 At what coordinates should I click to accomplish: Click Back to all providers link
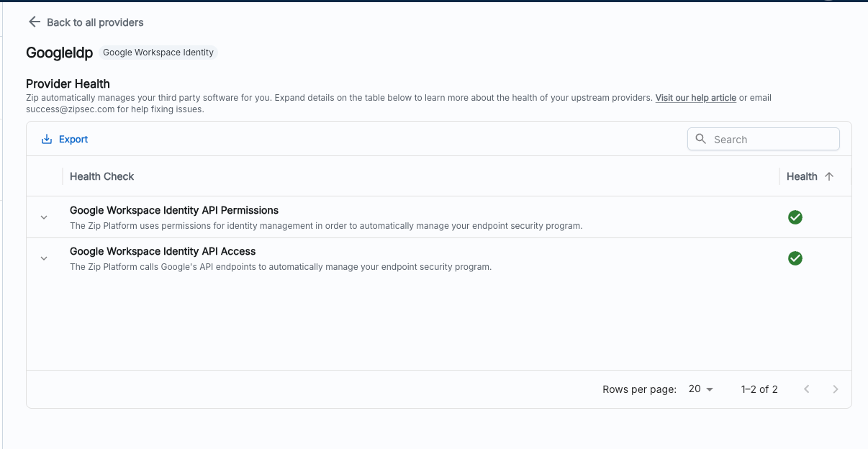click(95, 22)
